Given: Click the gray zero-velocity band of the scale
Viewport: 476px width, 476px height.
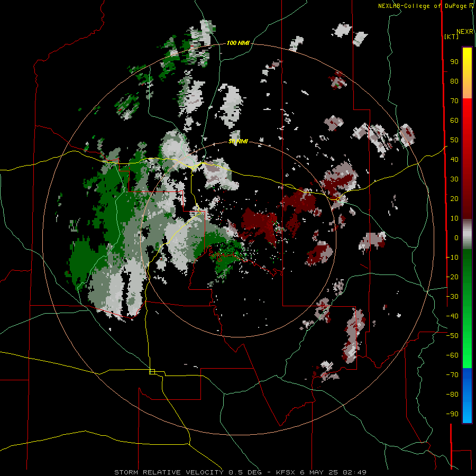Looking at the screenshot, I should click(467, 234).
